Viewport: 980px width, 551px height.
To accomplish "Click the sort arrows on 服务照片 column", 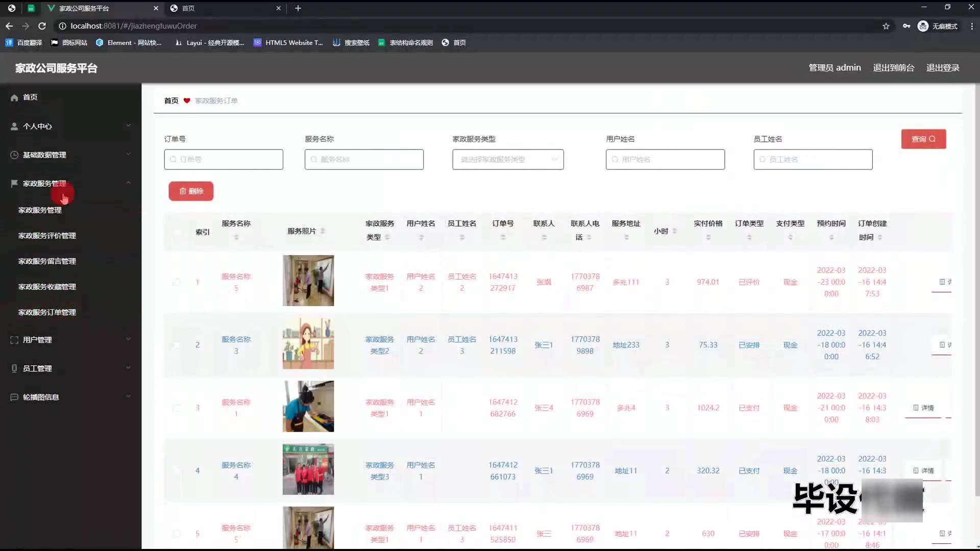I will 323,231.
